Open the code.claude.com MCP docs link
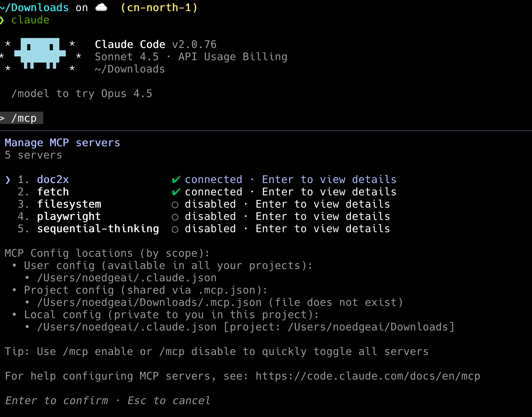Image resolution: width=532 pixels, height=417 pixels. pos(368,376)
